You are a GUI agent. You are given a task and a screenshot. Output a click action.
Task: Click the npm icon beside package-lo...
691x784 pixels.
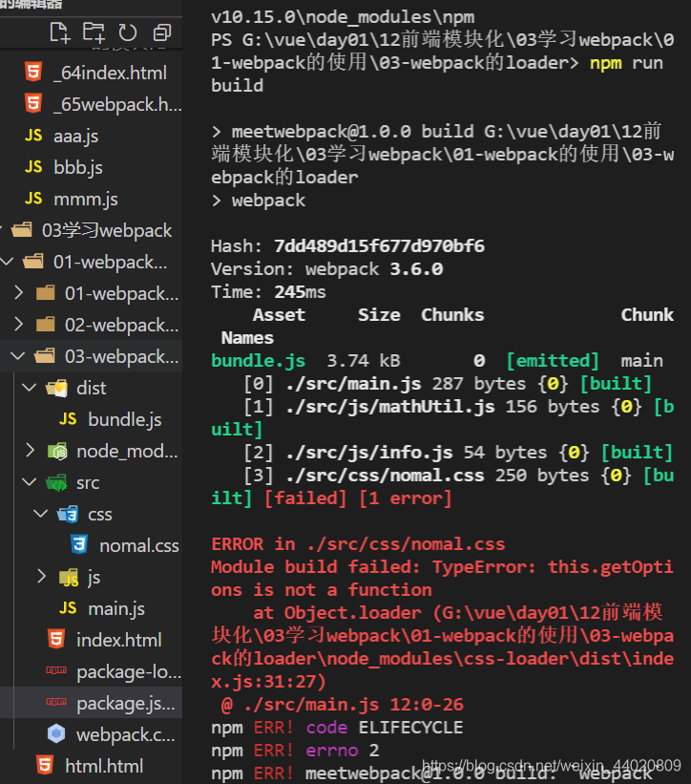(56, 670)
